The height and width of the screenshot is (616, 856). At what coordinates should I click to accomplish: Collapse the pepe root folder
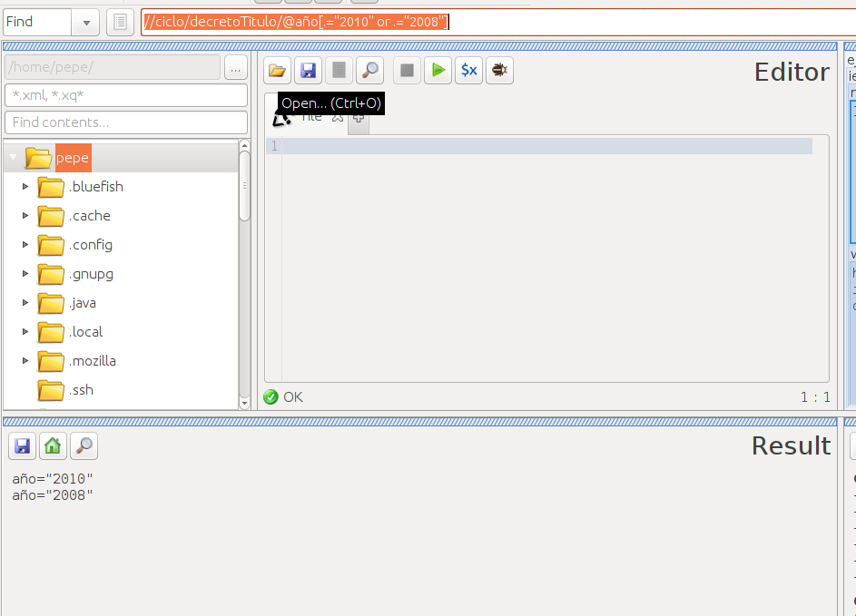pyautogui.click(x=14, y=158)
